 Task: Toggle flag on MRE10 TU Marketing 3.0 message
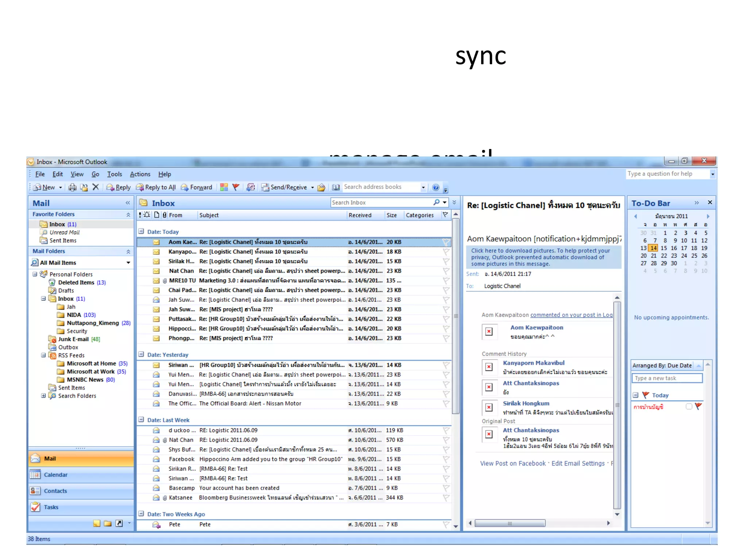tap(446, 280)
